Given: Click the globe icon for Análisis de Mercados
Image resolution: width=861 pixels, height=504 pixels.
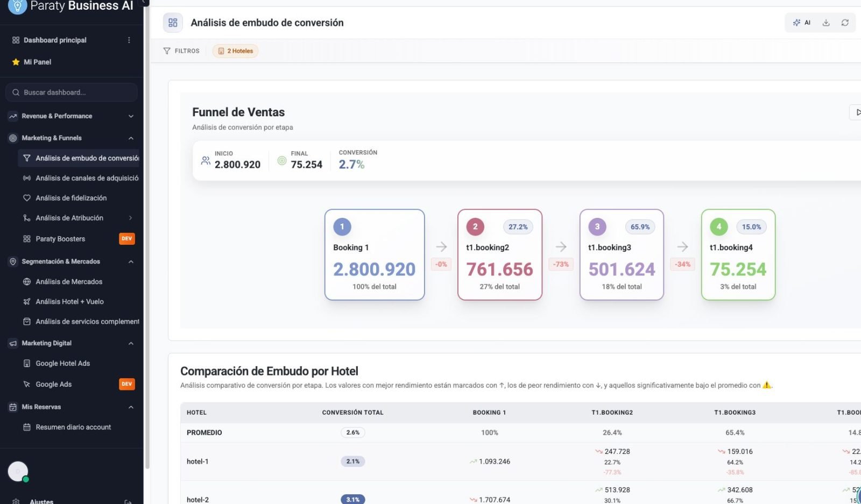Looking at the screenshot, I should tap(27, 282).
